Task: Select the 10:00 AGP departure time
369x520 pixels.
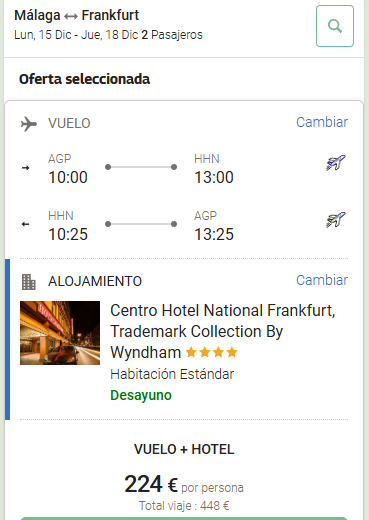Action: click(68, 177)
